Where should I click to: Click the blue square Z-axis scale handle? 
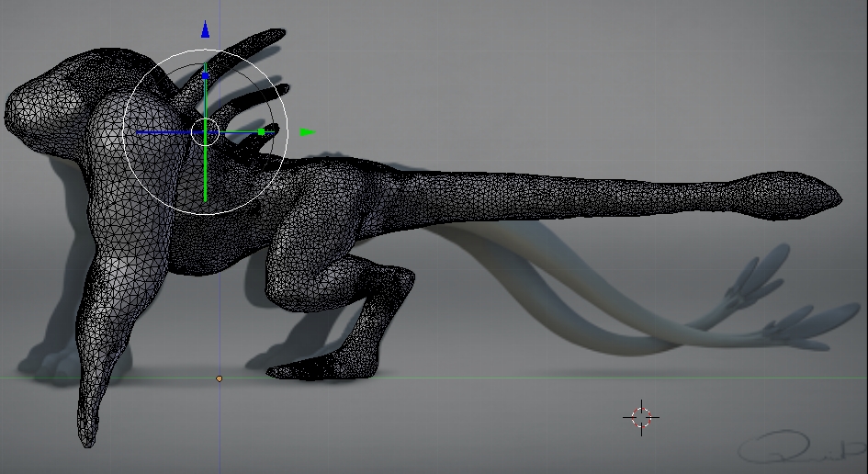coord(206,76)
